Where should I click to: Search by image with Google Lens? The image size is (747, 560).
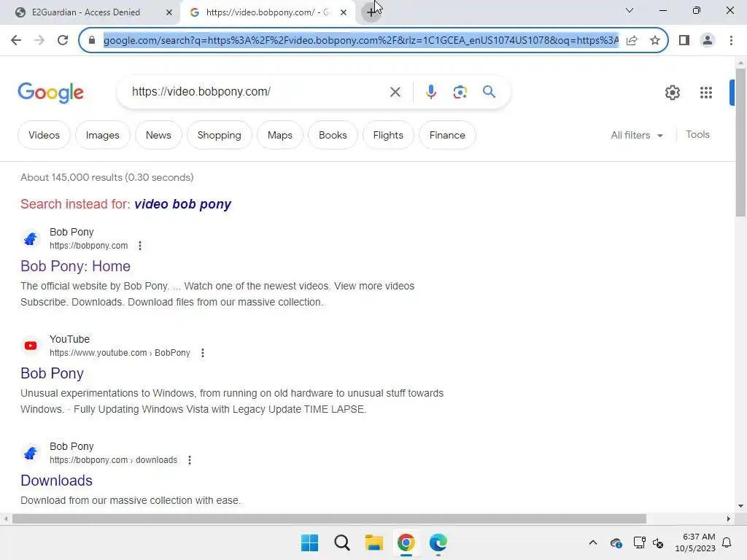pos(460,92)
